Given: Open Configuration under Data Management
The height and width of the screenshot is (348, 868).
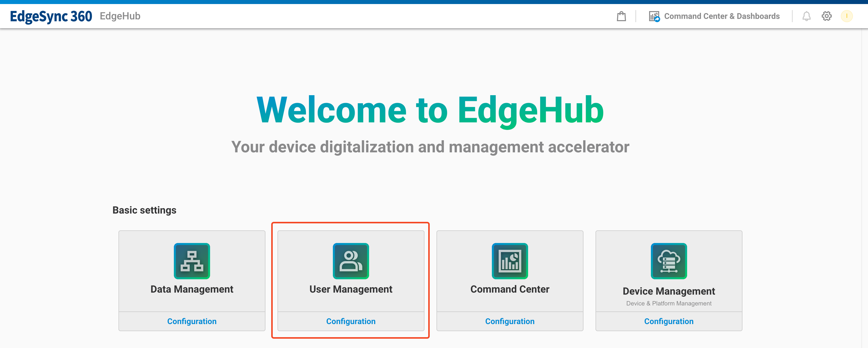Looking at the screenshot, I should (192, 321).
